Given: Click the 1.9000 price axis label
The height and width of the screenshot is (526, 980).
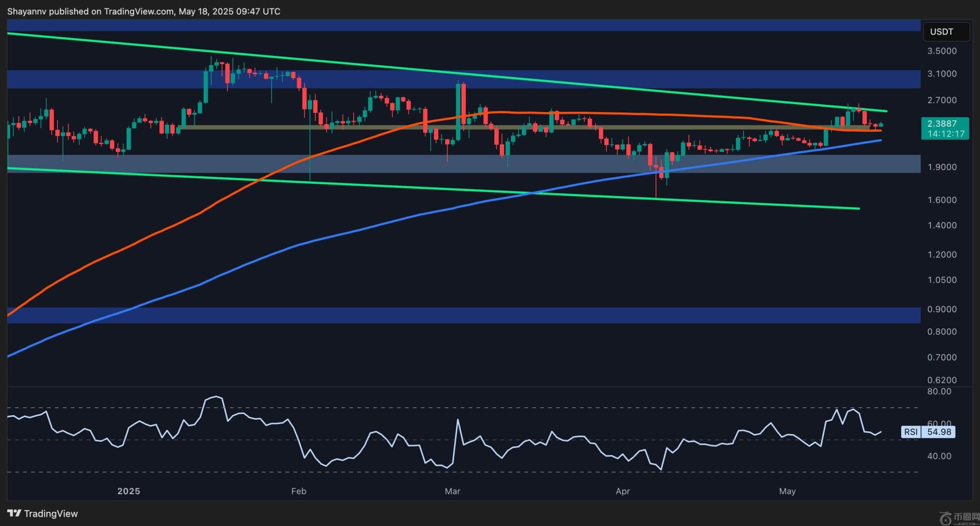Looking at the screenshot, I should [x=942, y=167].
